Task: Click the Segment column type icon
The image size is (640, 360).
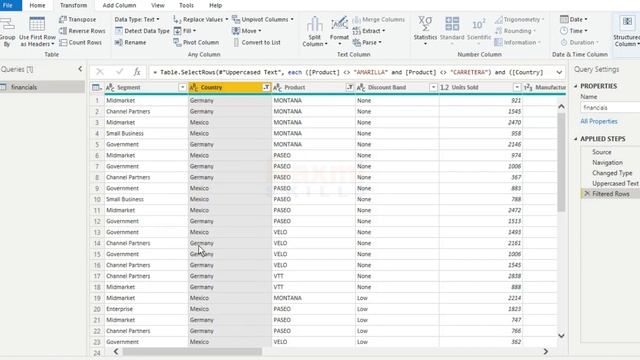Action: tap(110, 87)
